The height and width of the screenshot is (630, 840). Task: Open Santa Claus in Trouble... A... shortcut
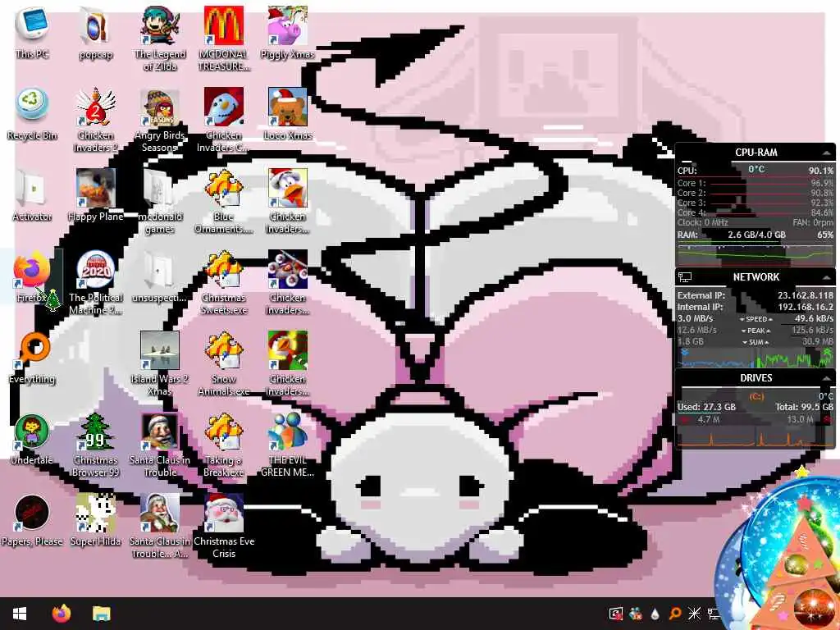[160, 526]
